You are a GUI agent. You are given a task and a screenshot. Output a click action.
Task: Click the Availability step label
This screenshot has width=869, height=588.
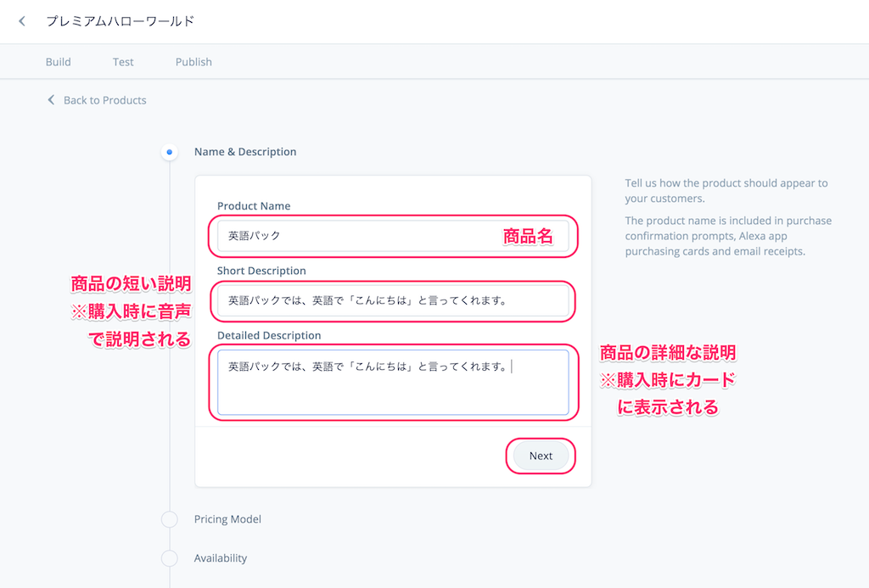221,558
